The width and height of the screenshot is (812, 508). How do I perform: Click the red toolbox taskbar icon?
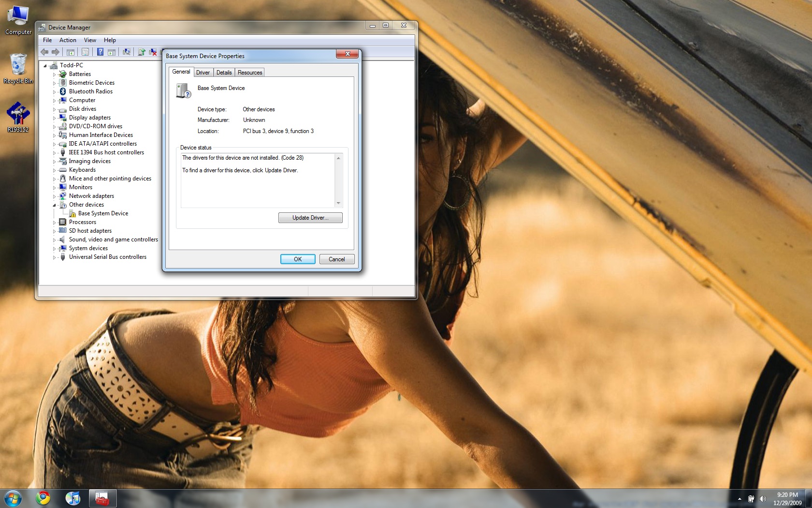(102, 498)
